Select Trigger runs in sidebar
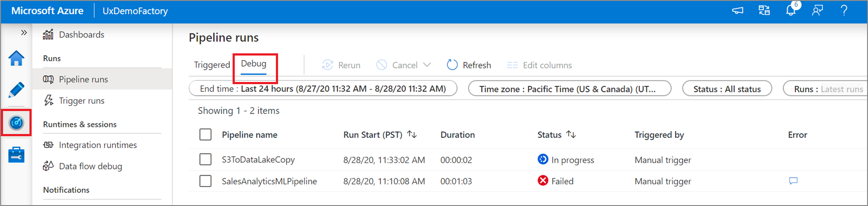The width and height of the screenshot is (868, 206). [81, 101]
